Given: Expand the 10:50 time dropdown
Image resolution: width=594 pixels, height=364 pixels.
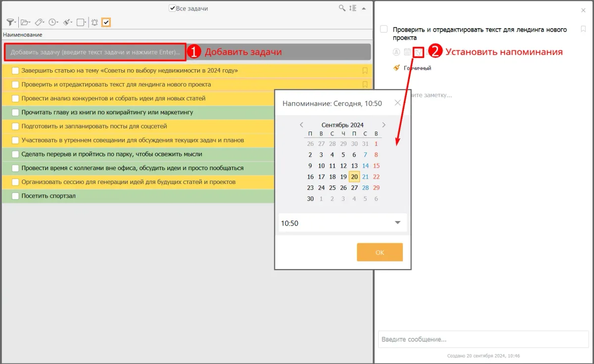Looking at the screenshot, I should pos(397,223).
